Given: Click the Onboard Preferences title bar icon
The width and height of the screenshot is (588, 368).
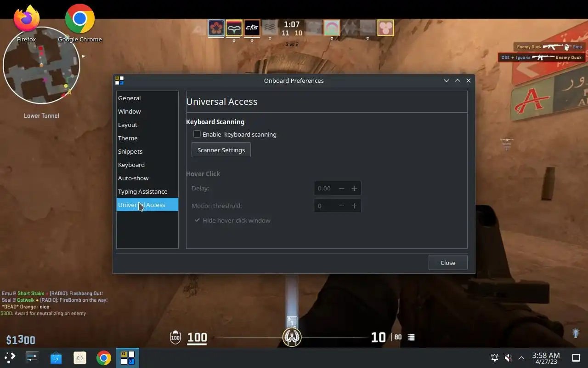Looking at the screenshot, I should point(119,80).
